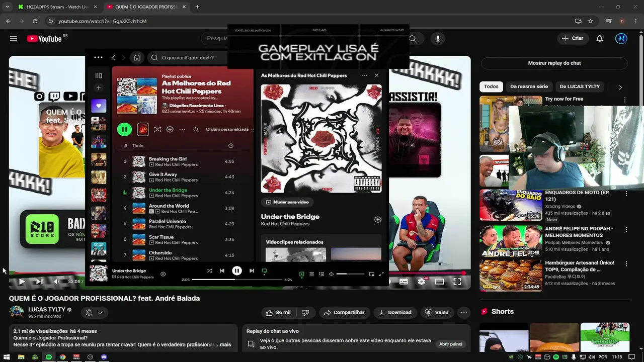Go to YouTube home via logo

click(44, 39)
